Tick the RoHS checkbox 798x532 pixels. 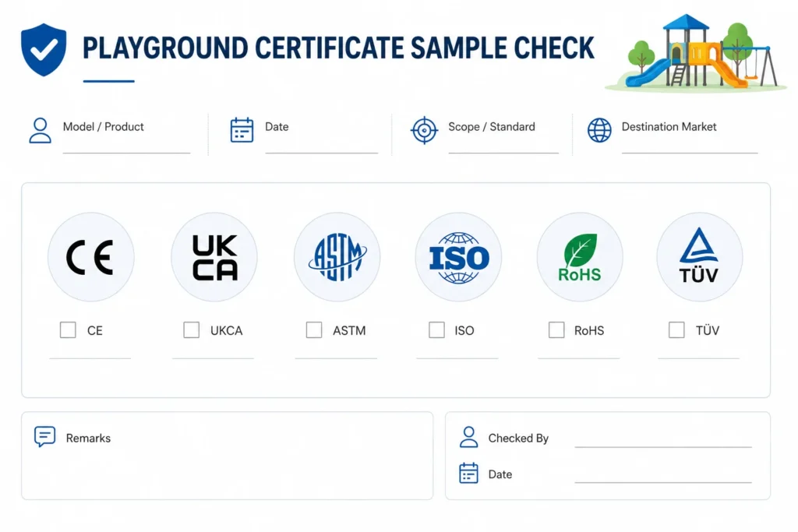coord(556,330)
